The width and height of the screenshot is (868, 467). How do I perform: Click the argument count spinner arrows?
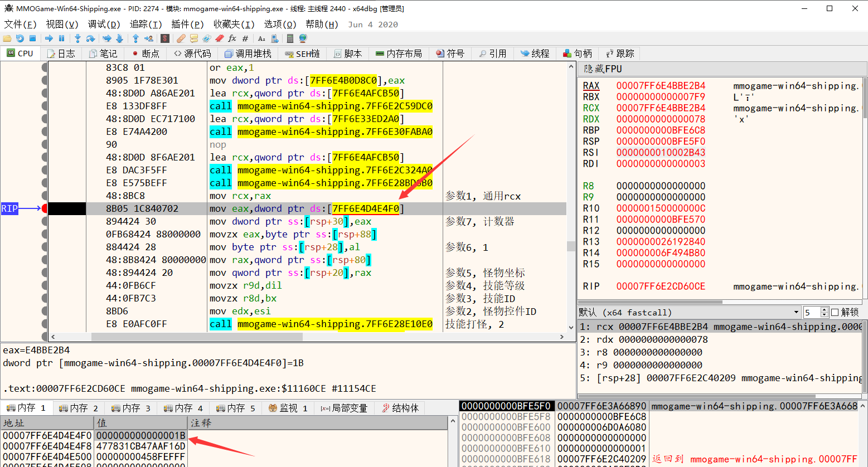(x=825, y=312)
